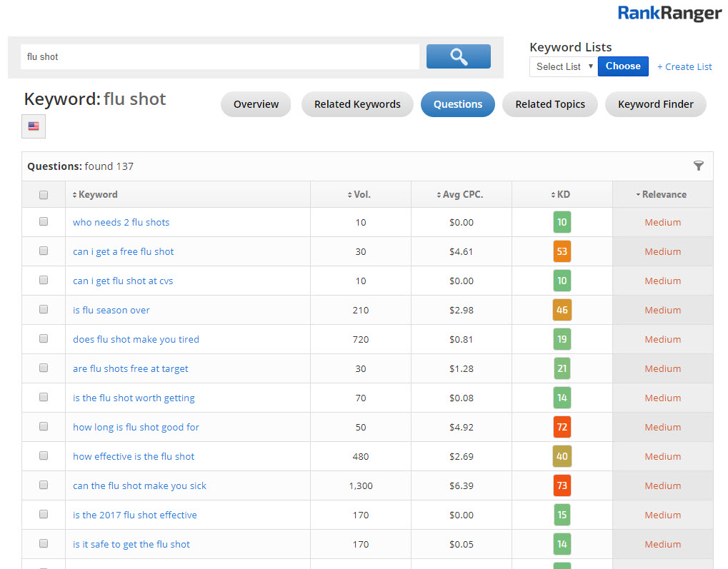Open 'does flu shot make you tired' keyword
Screen dimensions: 728x569
(136, 339)
